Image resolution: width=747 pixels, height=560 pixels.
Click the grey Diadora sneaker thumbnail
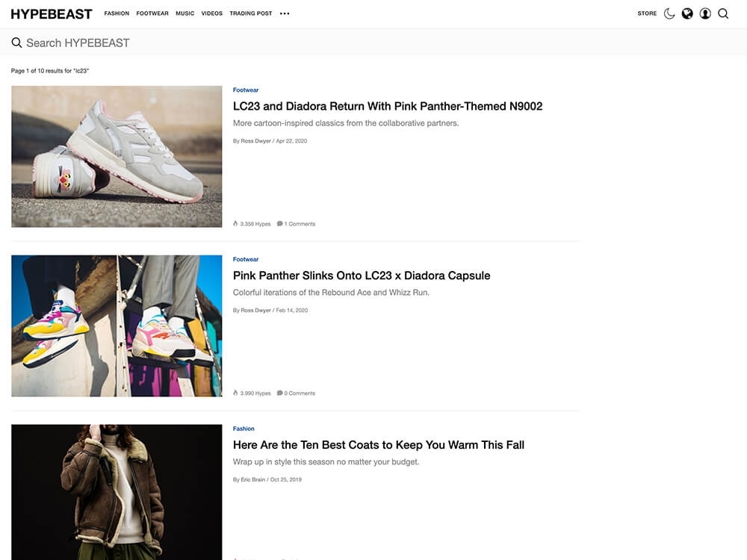[x=117, y=156]
